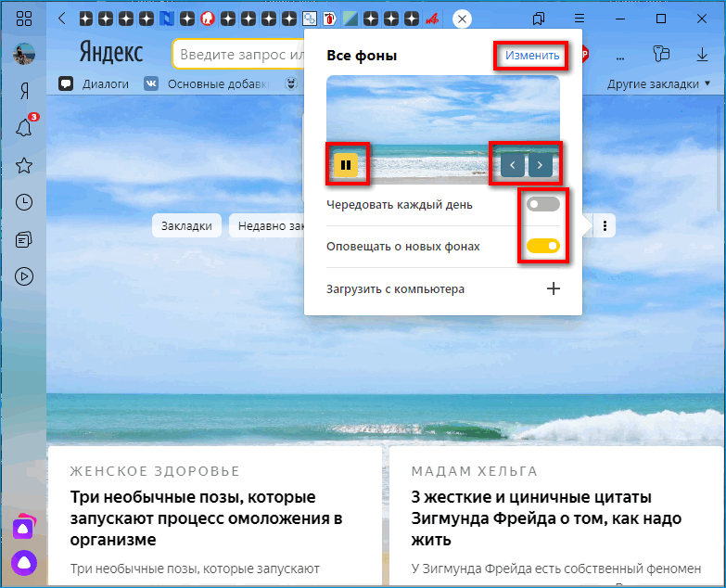Image resolution: width=726 pixels, height=588 pixels.
Task: Disable 'Оповещать о новых фонах' toggle
Action: pyautogui.click(x=543, y=246)
